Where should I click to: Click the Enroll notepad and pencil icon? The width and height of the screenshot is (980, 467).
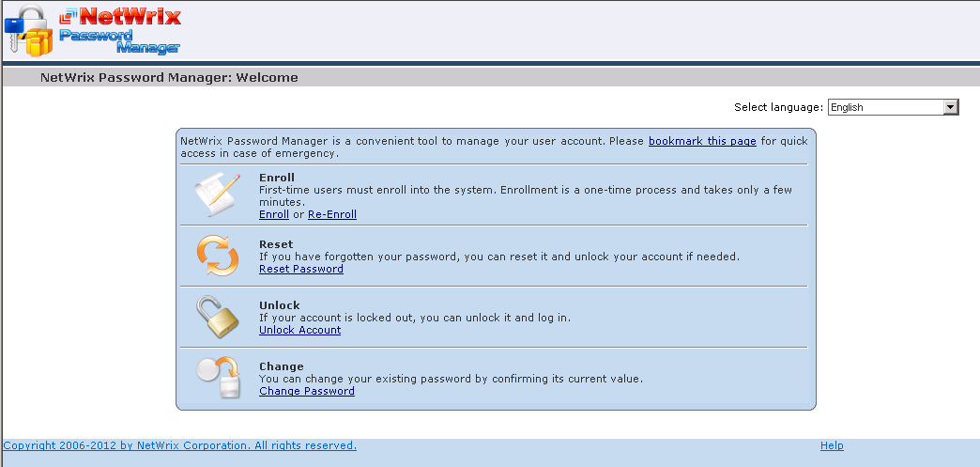tap(217, 195)
